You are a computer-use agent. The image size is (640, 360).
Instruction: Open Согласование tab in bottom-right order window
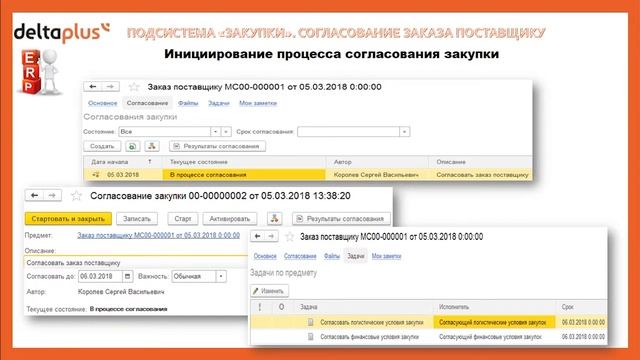tap(300, 256)
